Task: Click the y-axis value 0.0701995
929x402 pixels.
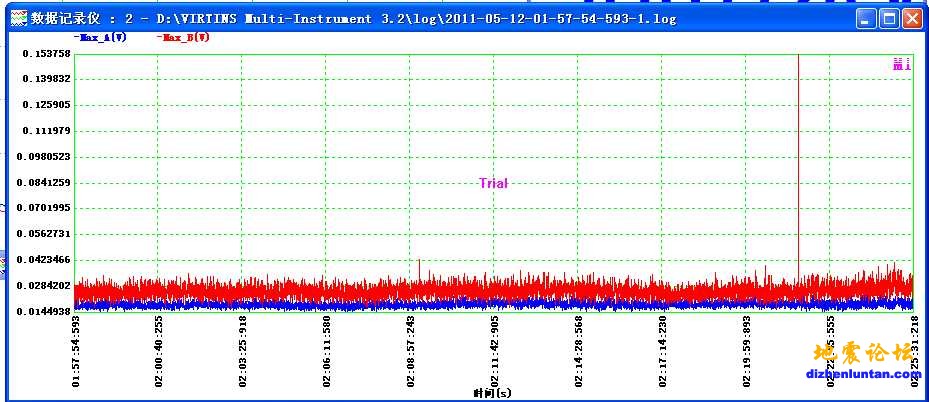Action: coord(44,208)
